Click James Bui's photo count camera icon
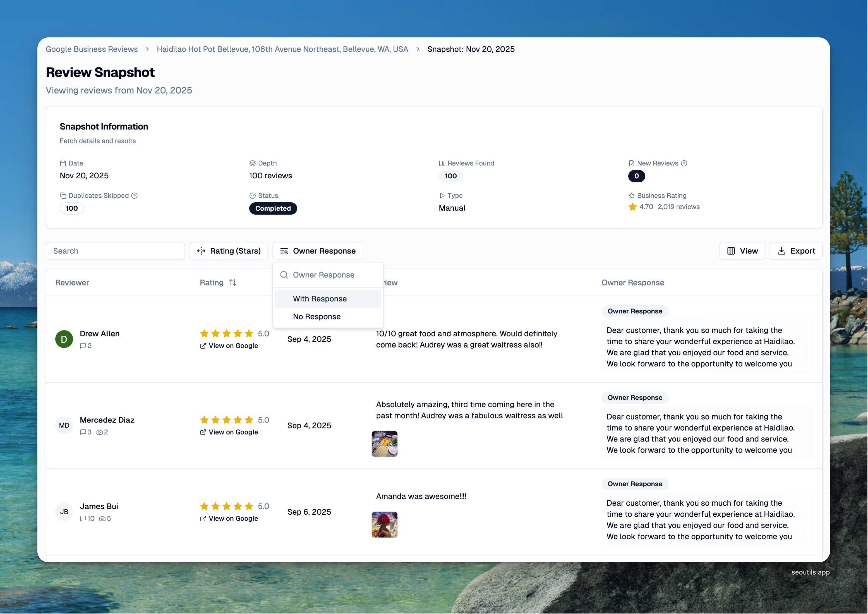Image resolution: width=868 pixels, height=614 pixels. click(x=102, y=519)
